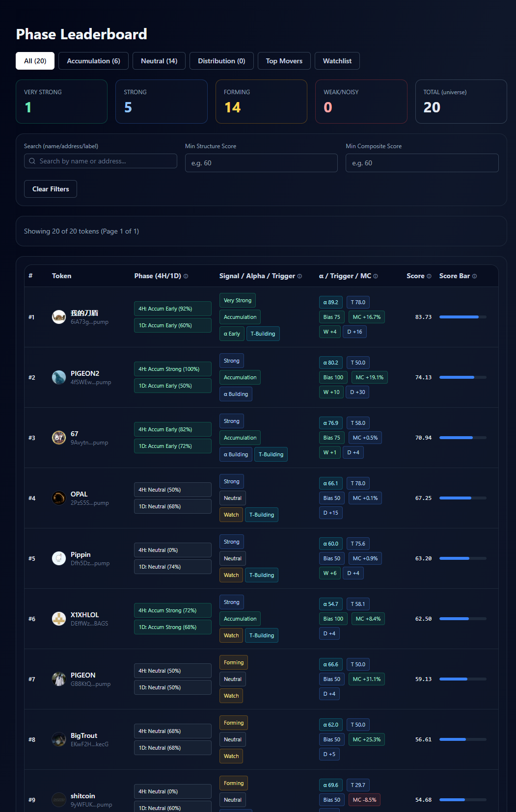
Task: Click the OPAL token avatar
Action: [59, 498]
